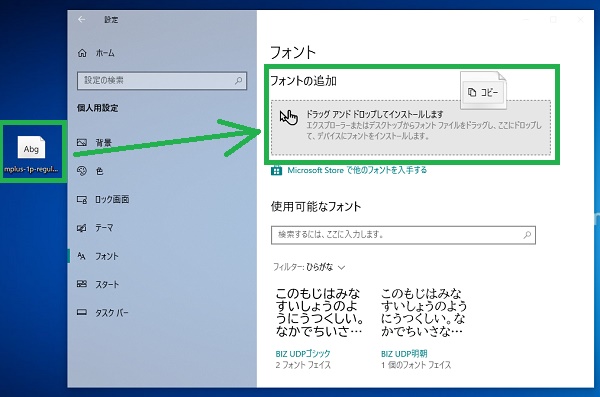Click the ドラッグ アンド ドロップ font install area
600x397 pixels.
coord(411,127)
